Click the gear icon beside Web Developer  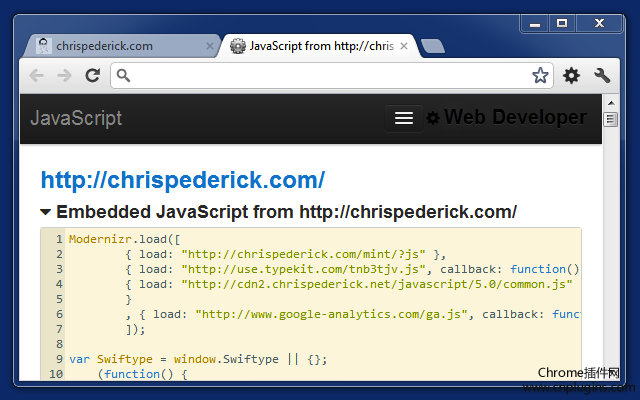[433, 118]
